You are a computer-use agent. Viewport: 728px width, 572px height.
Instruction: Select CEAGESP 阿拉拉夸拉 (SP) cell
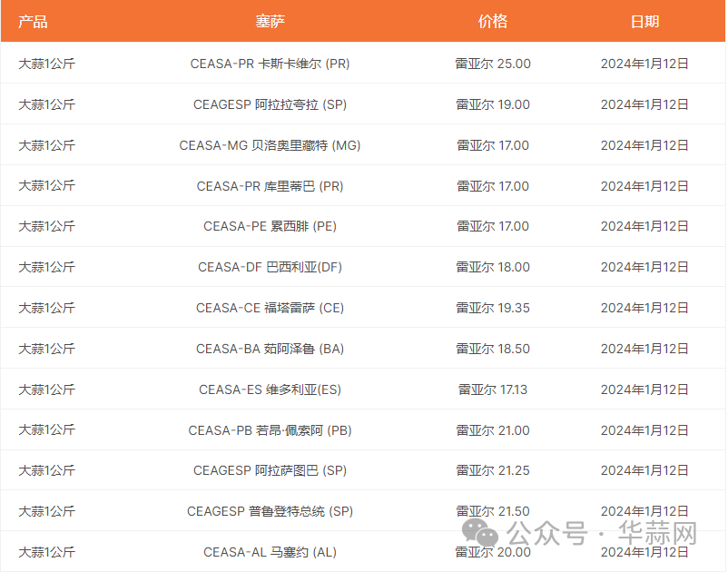pos(270,104)
